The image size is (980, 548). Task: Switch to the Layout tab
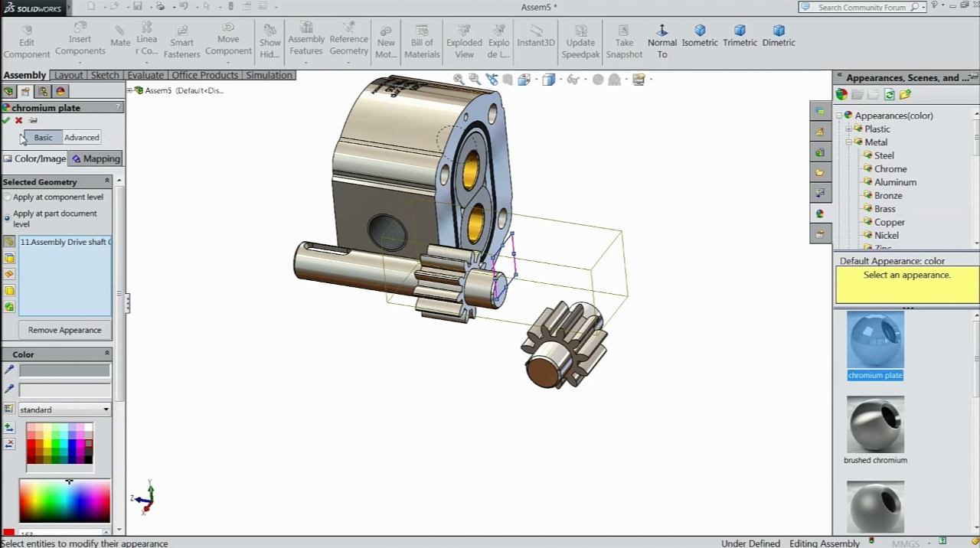click(68, 75)
